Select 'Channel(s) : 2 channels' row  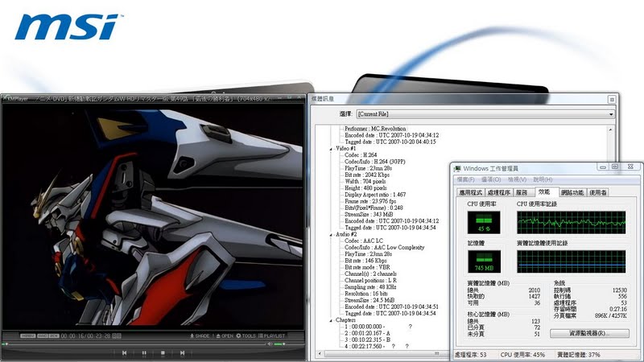click(x=370, y=274)
